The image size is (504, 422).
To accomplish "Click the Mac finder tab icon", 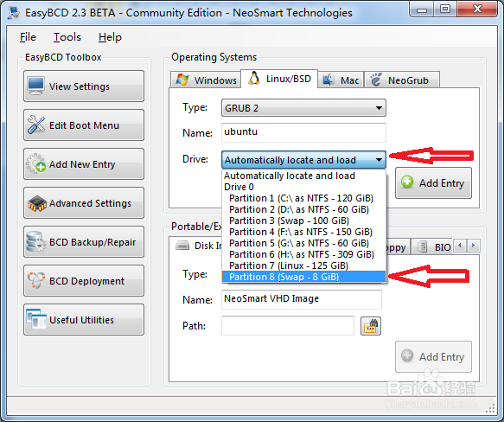I will tap(329, 80).
